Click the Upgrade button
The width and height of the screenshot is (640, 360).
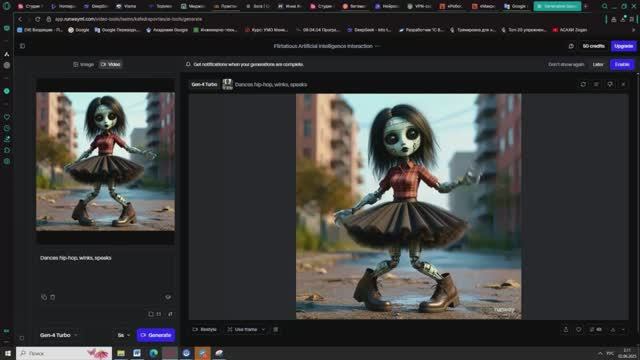click(623, 46)
